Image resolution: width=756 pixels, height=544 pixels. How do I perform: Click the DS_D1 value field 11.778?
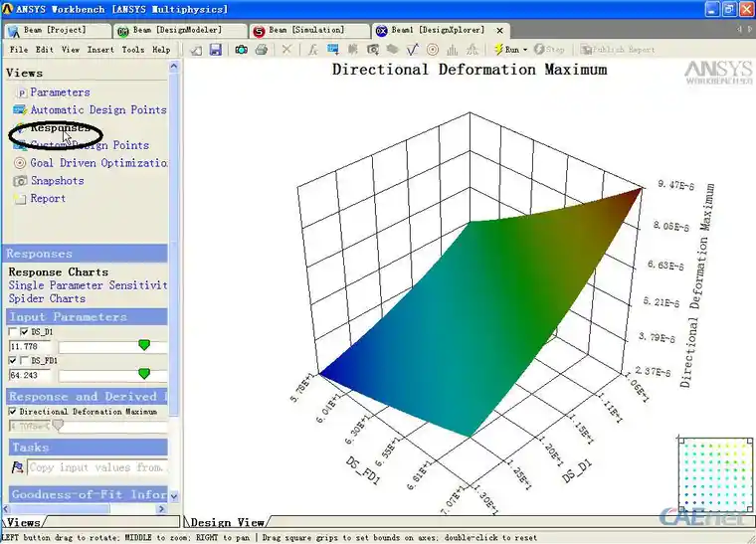point(30,346)
